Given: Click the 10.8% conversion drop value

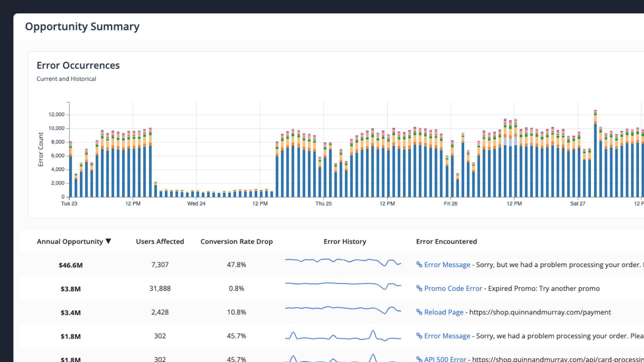Looking at the screenshot, I should click(236, 312).
